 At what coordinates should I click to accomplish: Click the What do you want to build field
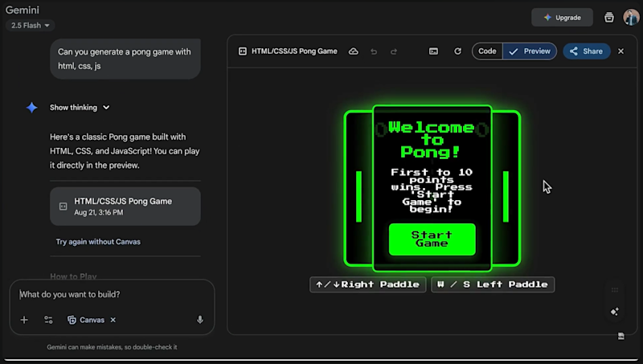(x=112, y=294)
